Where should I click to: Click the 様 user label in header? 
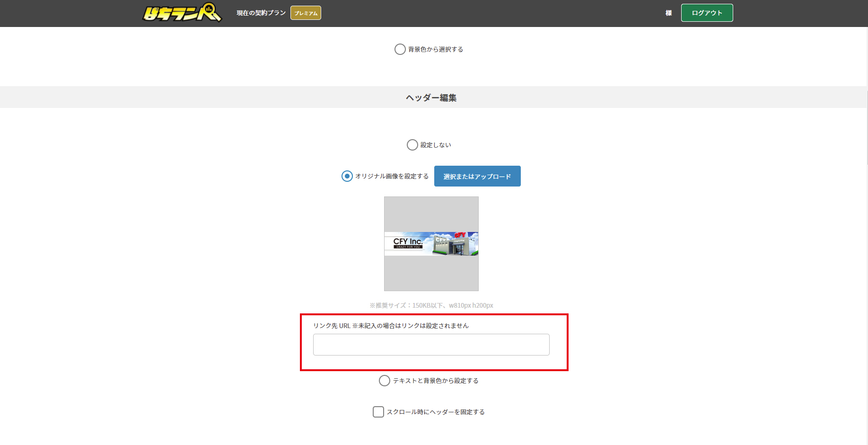(668, 13)
